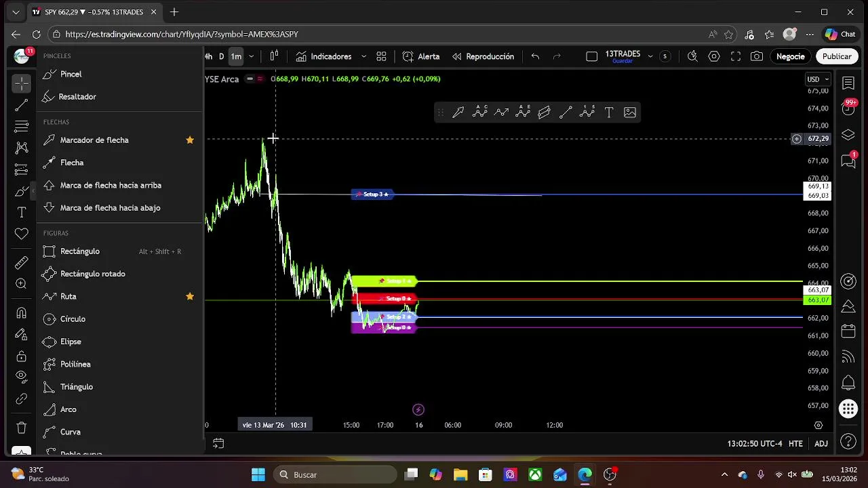Screen dimensions: 868x488
Task: Select the Text tool in left toolbar
Action: pos(22,213)
